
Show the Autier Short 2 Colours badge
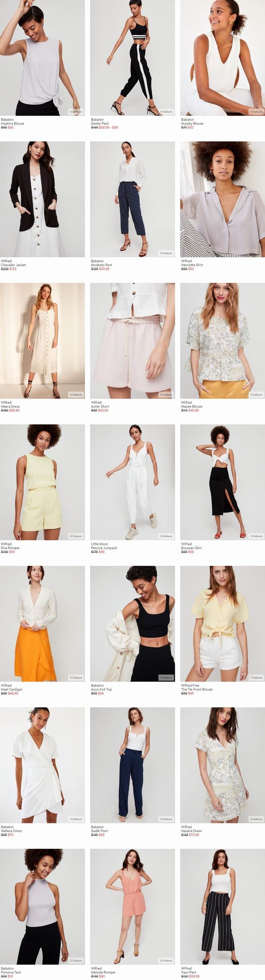tap(166, 394)
